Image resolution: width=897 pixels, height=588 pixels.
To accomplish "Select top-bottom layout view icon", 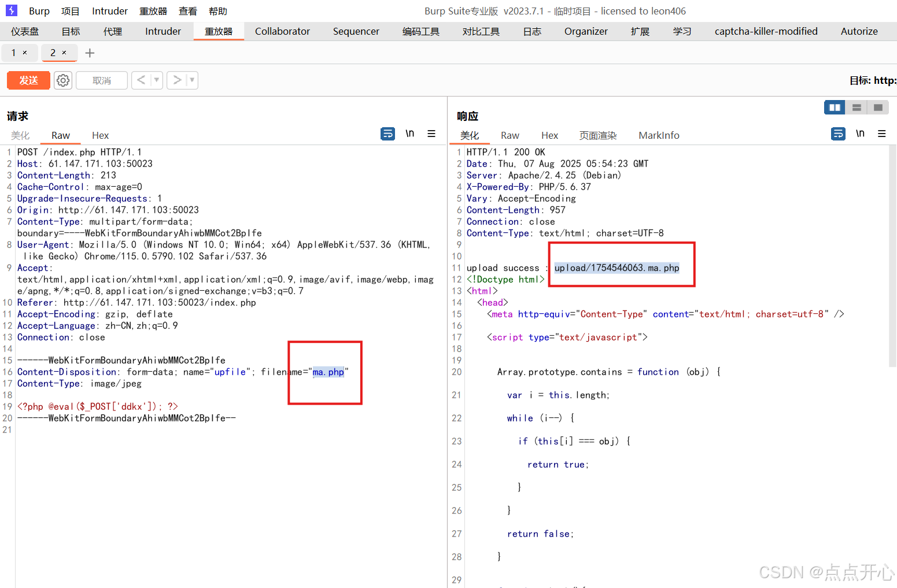I will pyautogui.click(x=857, y=107).
